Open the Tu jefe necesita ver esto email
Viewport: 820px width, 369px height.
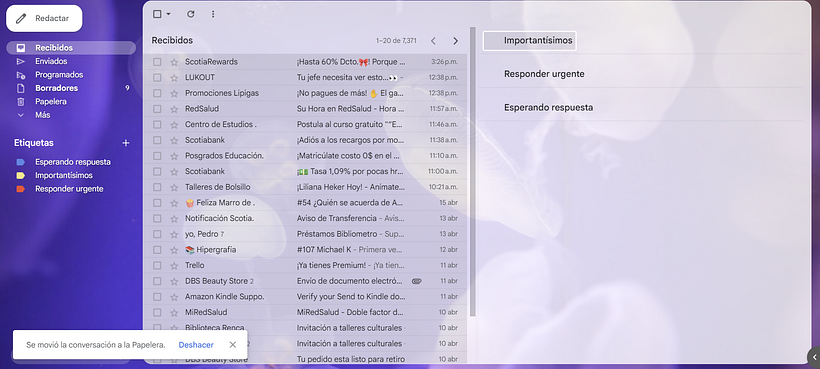click(x=304, y=77)
